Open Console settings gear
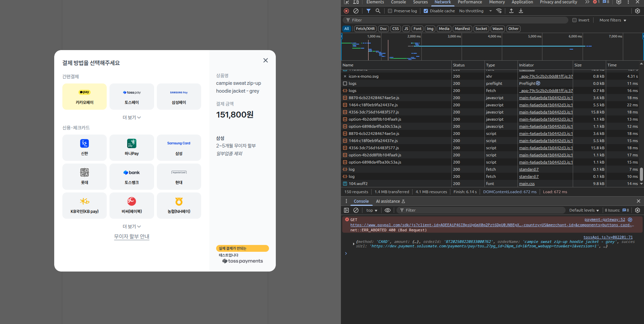This screenshot has height=324, width=644. click(638, 210)
